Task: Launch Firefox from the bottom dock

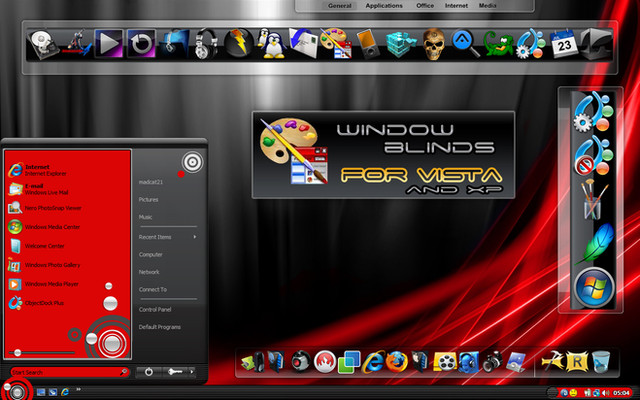Action: click(x=396, y=362)
